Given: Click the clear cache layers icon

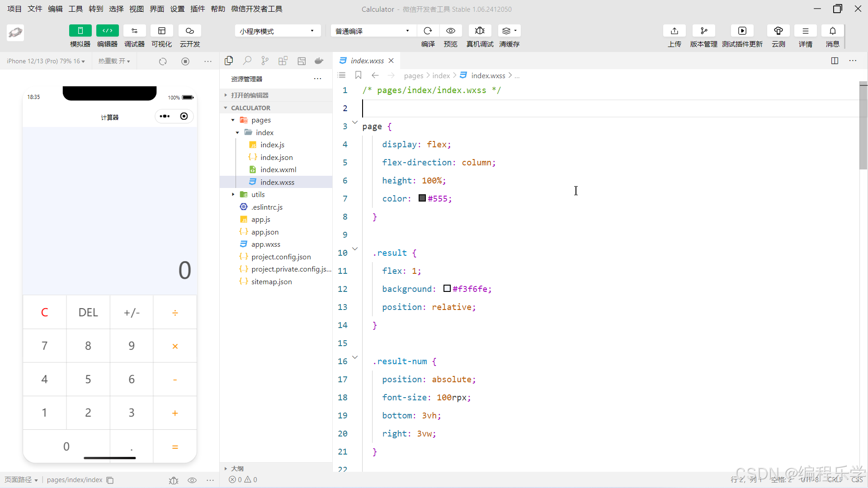Looking at the screenshot, I should point(507,31).
